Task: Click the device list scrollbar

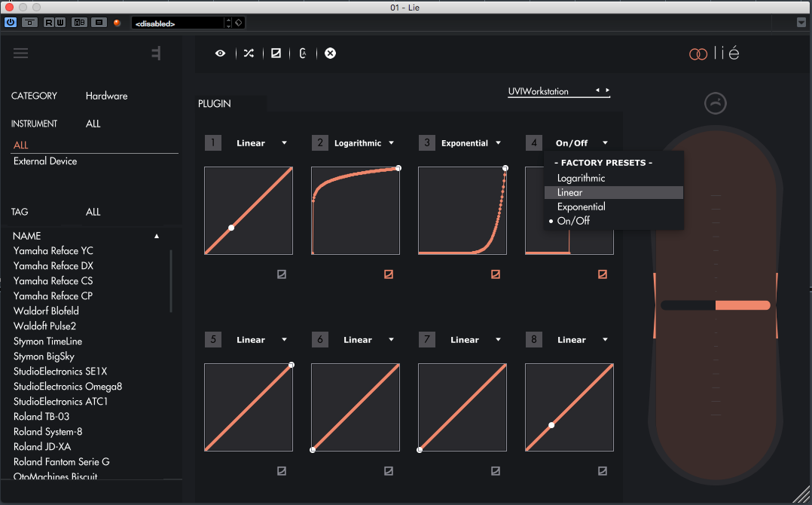Action: (171, 281)
